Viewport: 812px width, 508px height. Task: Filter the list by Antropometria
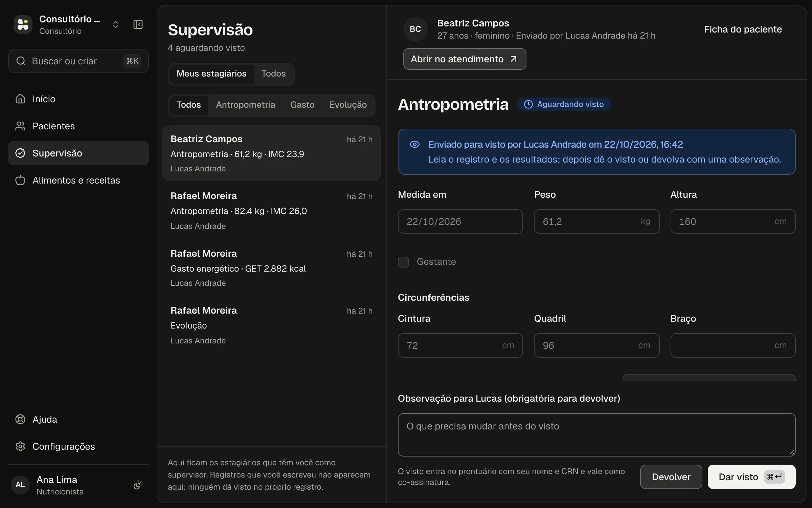(x=246, y=105)
